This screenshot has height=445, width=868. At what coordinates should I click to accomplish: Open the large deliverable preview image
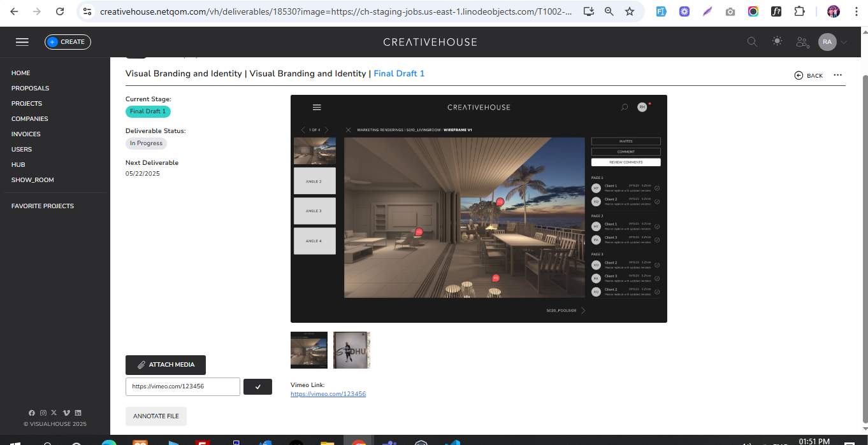(x=479, y=209)
